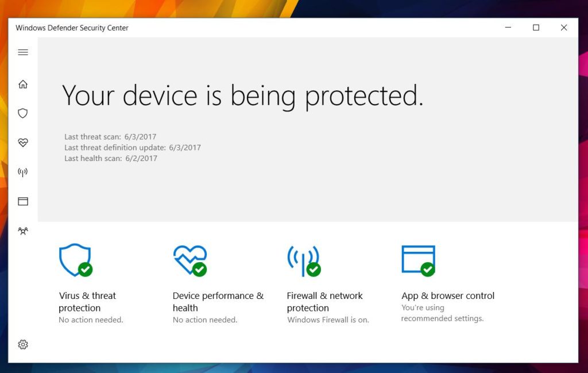
Task: Click the browser icon on App control tile
Action: 418,260
